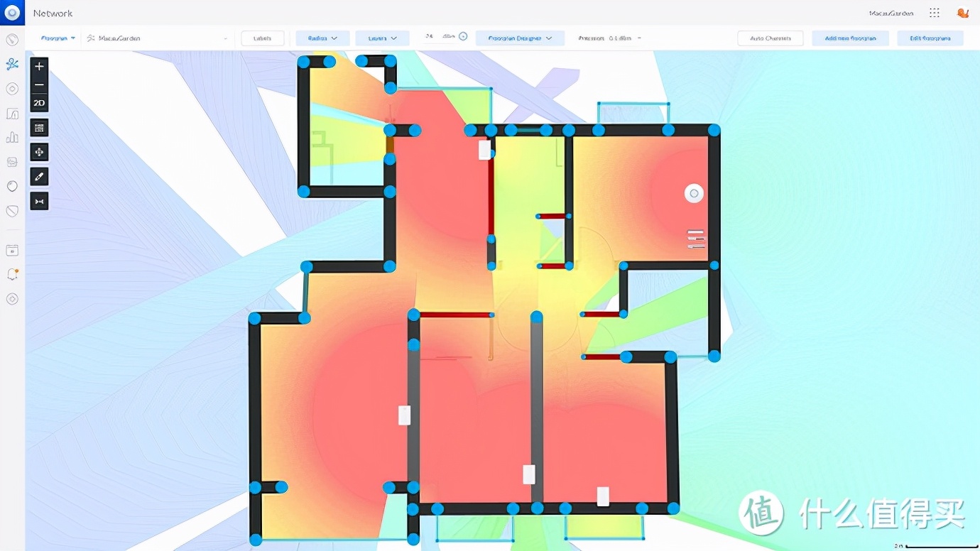
Task: Expand the floorplan selector chevron arrow
Action: click(226, 38)
